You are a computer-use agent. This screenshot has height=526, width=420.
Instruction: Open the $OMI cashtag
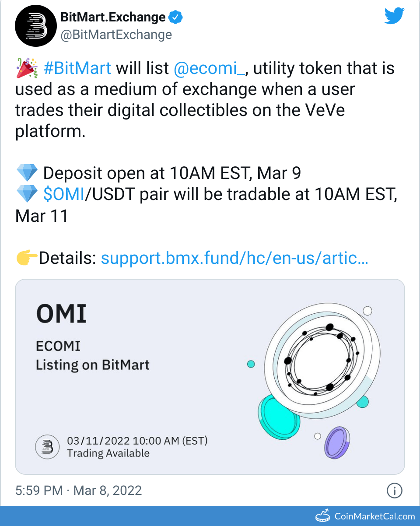click(63, 194)
